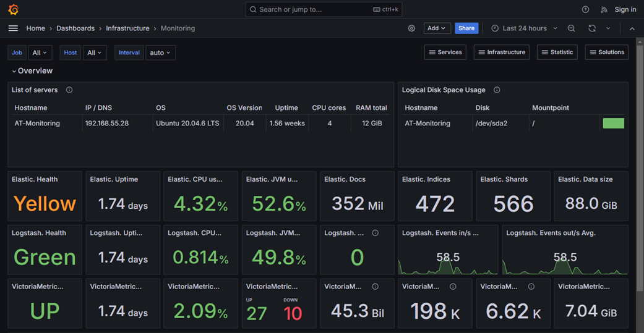Collapse the Overview row
Image resolution: width=644 pixels, height=333 pixels.
click(32, 71)
